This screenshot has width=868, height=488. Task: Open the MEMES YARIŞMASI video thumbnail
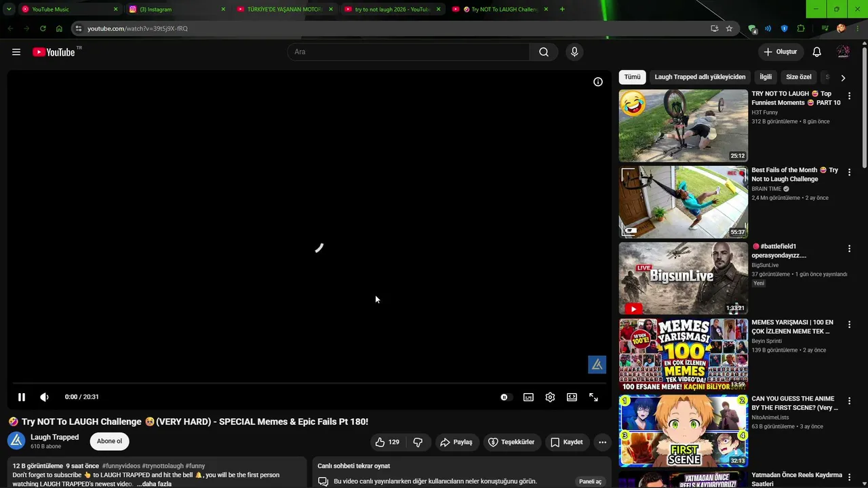pos(684,354)
